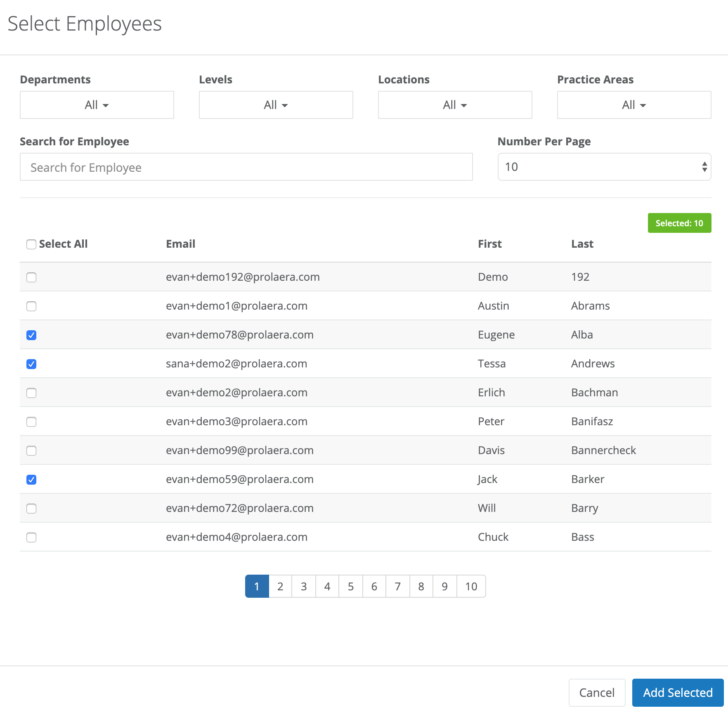Check Erlich Bachman's checkbox
Screen dimensions: 728x715
31,393
